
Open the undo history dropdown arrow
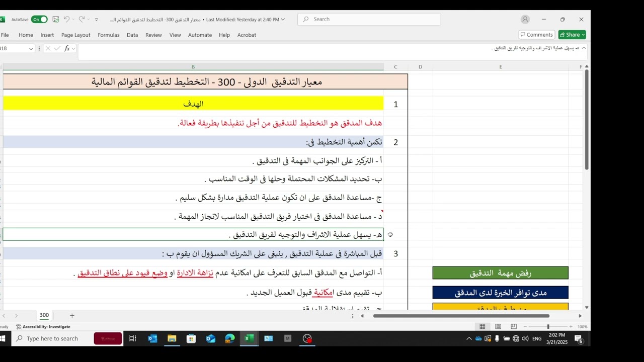coord(73,20)
